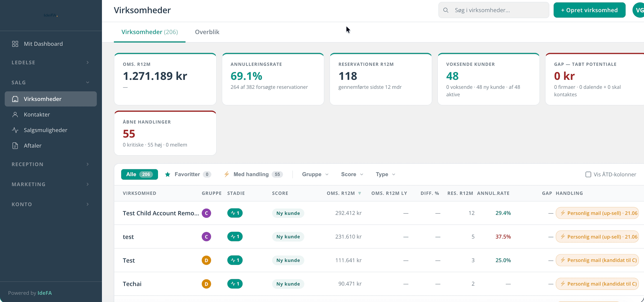
Task: Open Aftaler in the sidebar
Action: pyautogui.click(x=51, y=145)
